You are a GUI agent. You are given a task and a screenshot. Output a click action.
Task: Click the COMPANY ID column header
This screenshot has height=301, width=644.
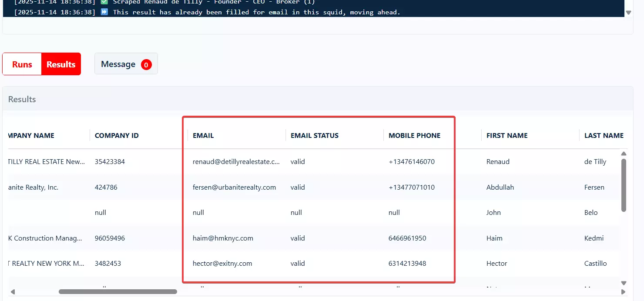[x=117, y=135]
